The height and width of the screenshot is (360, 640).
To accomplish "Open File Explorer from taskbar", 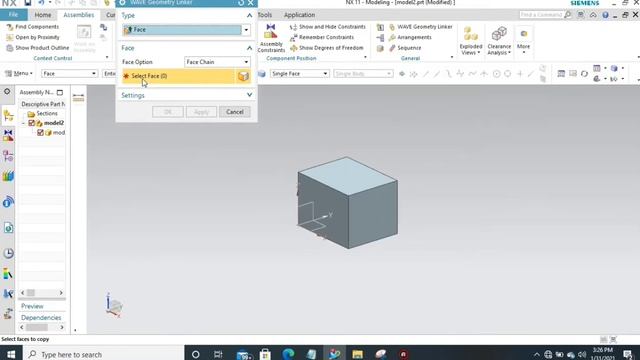I will point(358,354).
